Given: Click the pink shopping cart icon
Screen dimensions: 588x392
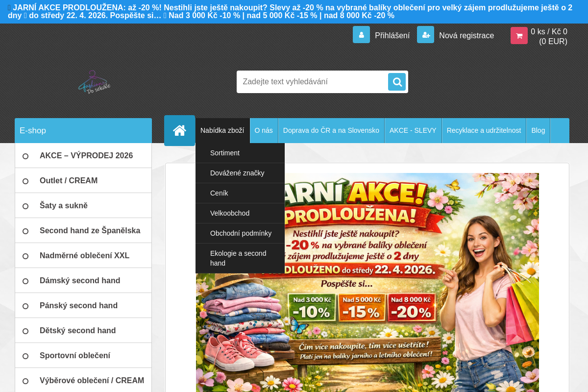Looking at the screenshot, I should (x=519, y=35).
